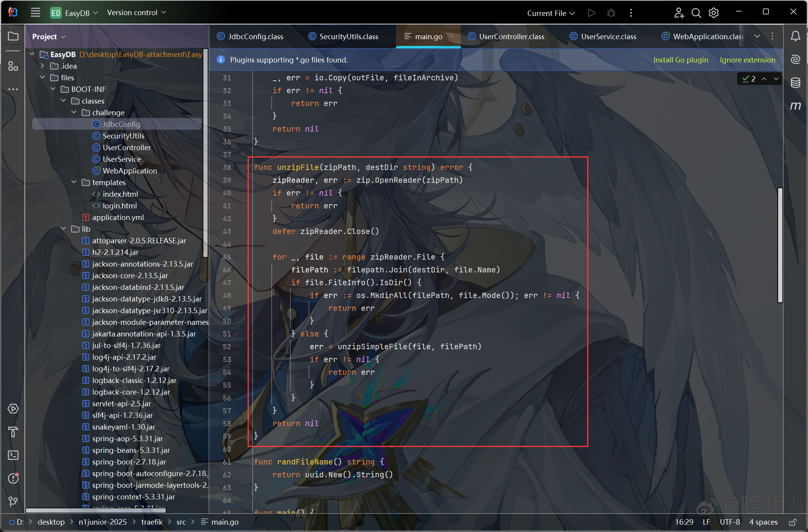Switch to WebApplication.class tab

click(x=703, y=36)
